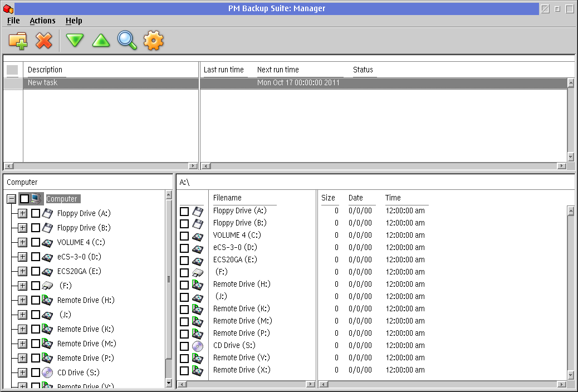
Task: Click scroll right arrow of task description pane
Action: 193,166
